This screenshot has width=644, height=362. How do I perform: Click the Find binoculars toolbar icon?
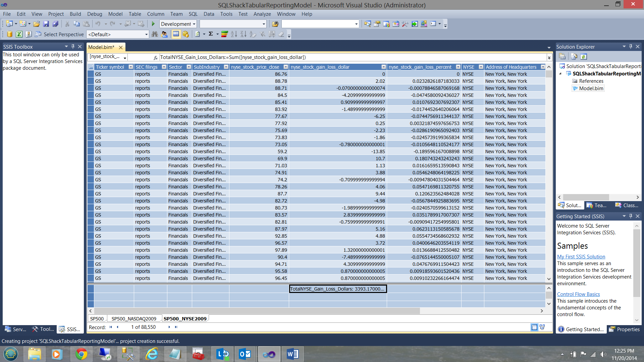coord(155,34)
